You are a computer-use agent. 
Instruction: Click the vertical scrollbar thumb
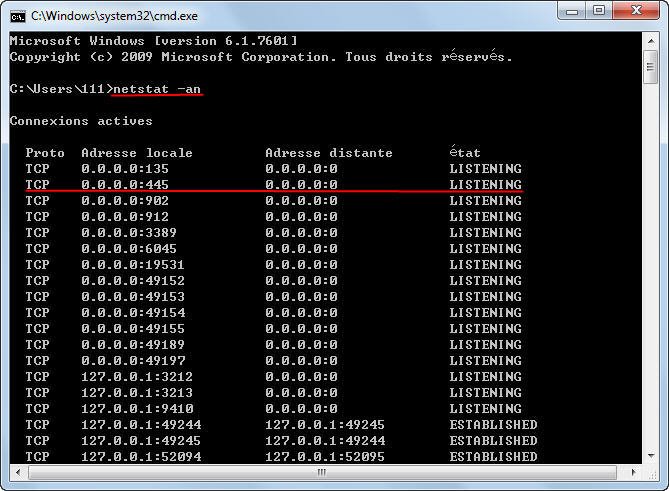651,67
